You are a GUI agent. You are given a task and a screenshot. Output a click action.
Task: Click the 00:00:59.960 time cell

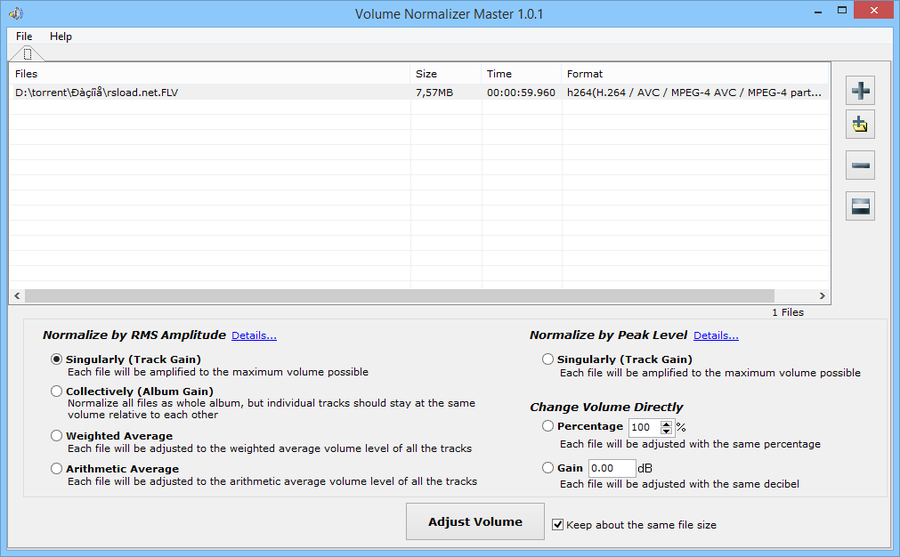click(x=521, y=92)
